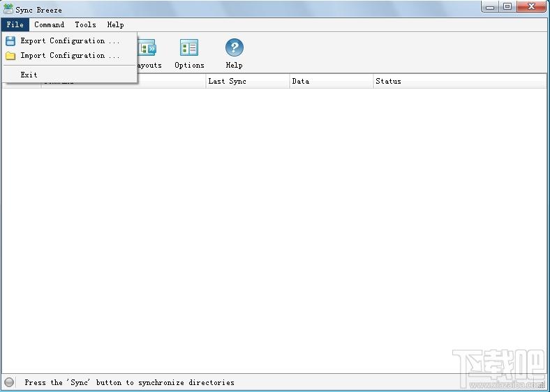This screenshot has height=392, width=550.
Task: Sort by Last Sync column header
Action: pyautogui.click(x=248, y=81)
